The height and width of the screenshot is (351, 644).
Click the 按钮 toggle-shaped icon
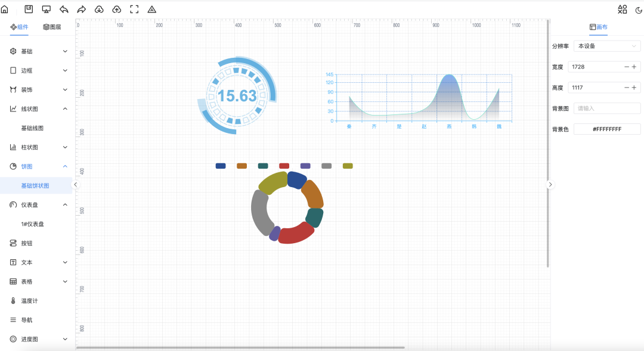click(13, 243)
